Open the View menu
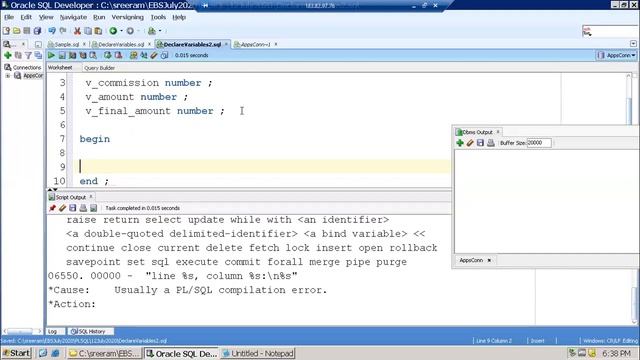Viewport: 640px width, 360px height. (46, 17)
